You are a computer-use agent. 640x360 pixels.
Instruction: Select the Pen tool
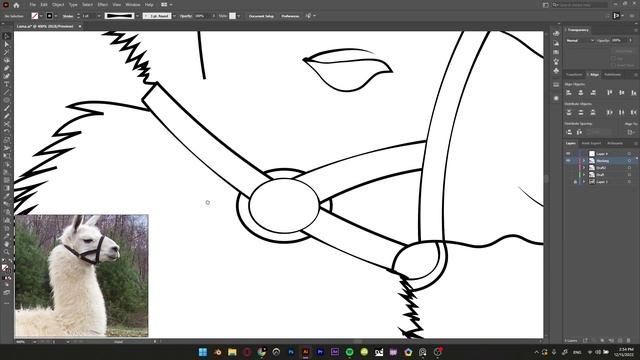pos(7,68)
